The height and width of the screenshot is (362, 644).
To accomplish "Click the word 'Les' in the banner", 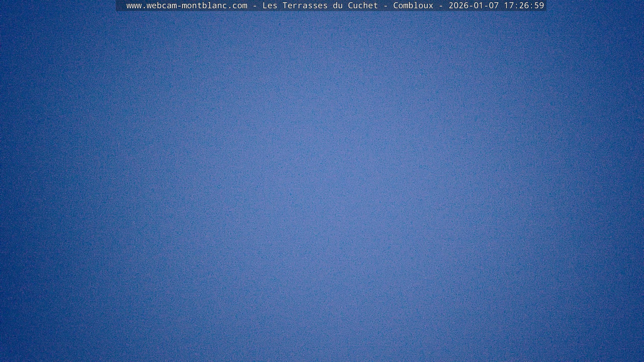I will 270,6.
